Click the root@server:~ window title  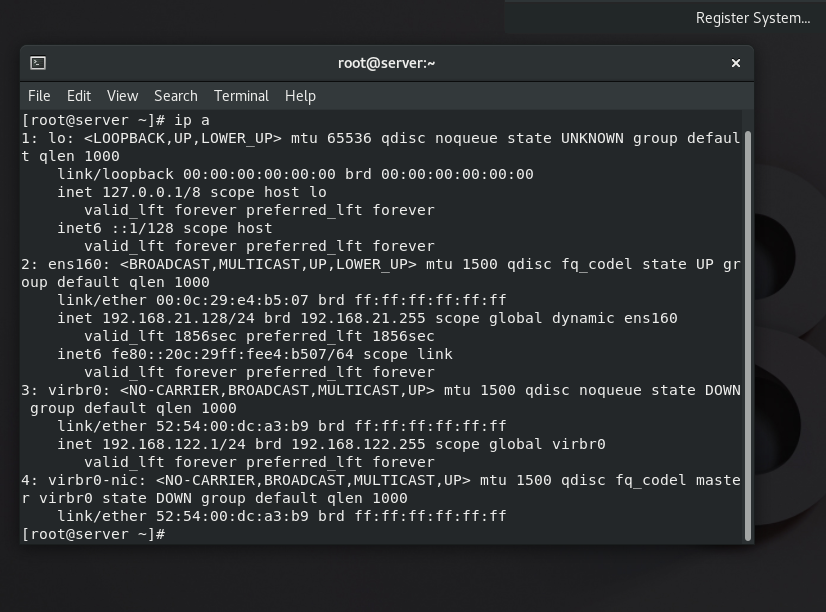[387, 63]
